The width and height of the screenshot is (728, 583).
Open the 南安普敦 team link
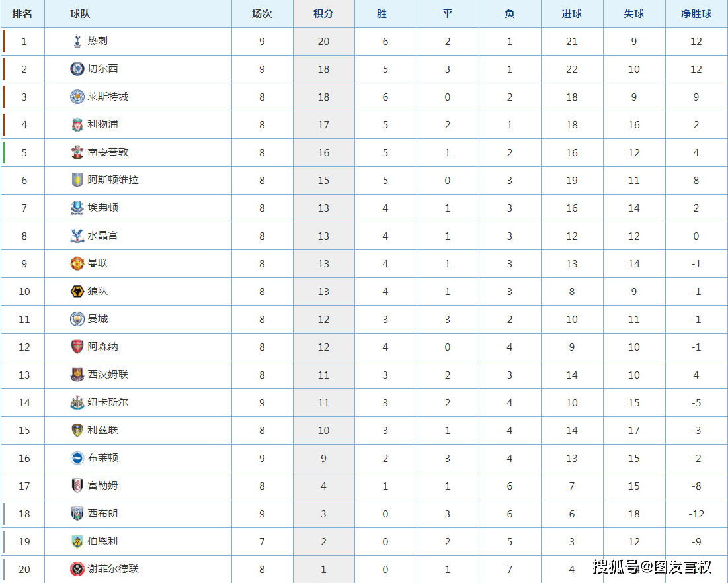tap(108, 152)
